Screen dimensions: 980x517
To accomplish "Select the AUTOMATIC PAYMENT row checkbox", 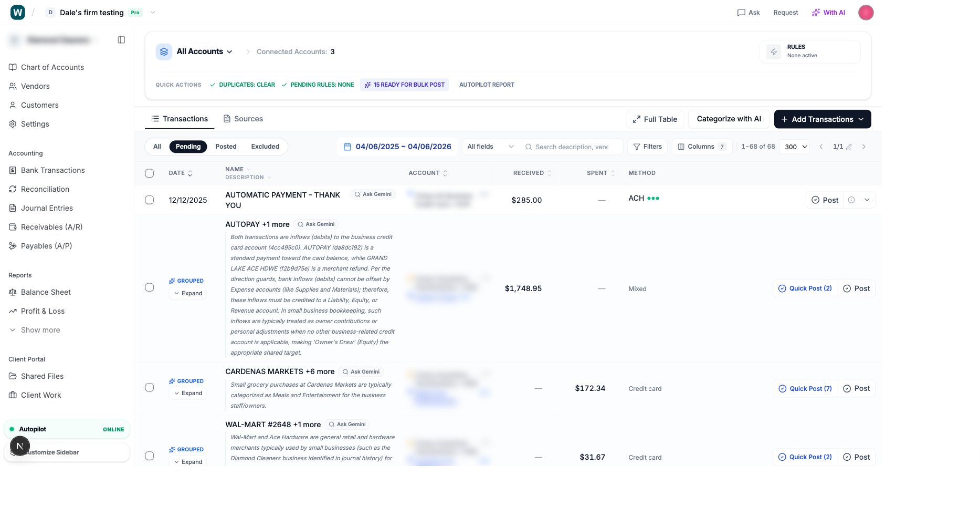I will coord(150,200).
